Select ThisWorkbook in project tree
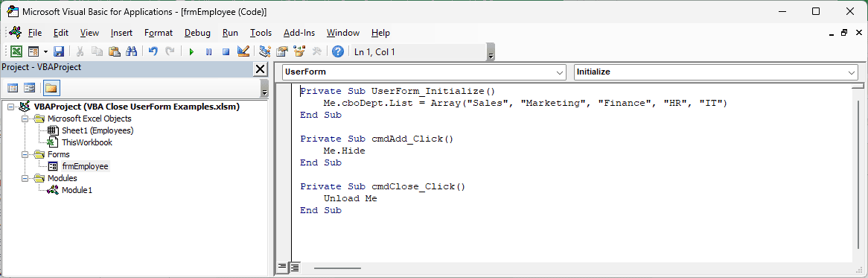The image size is (868, 278). [x=87, y=142]
